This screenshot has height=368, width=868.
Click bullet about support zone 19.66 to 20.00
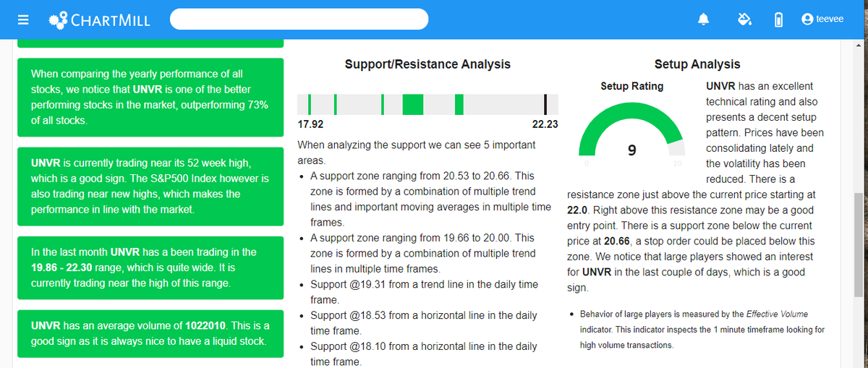(424, 253)
